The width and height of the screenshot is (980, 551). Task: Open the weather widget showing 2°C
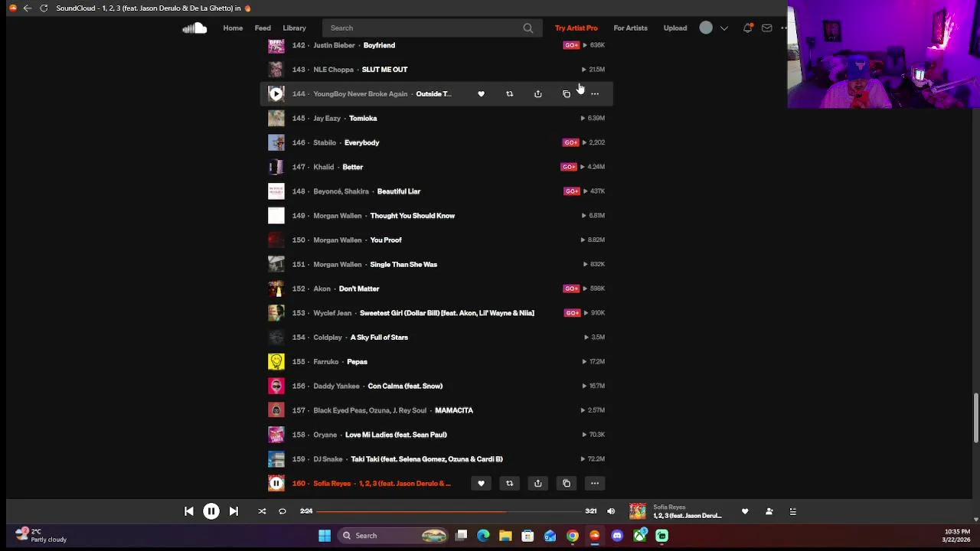coord(41,535)
